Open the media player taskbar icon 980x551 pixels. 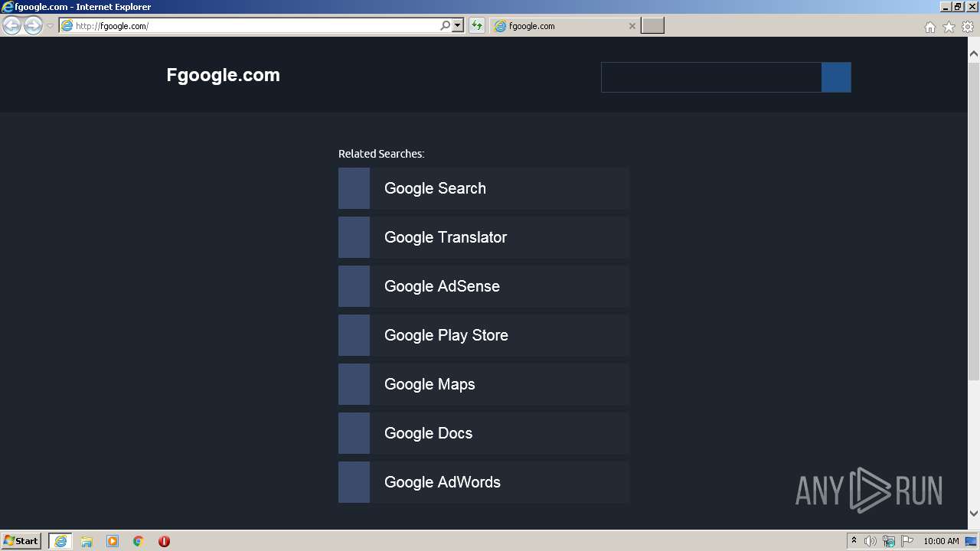(113, 541)
